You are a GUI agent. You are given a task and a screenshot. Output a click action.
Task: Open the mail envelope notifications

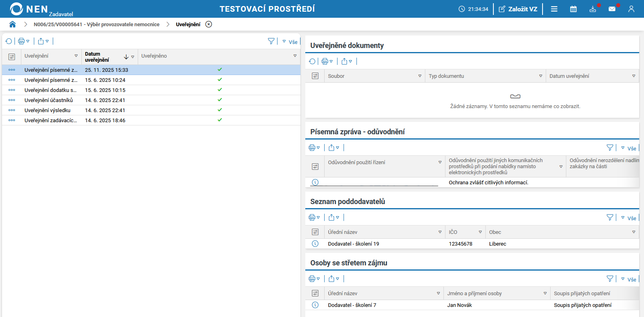click(612, 9)
